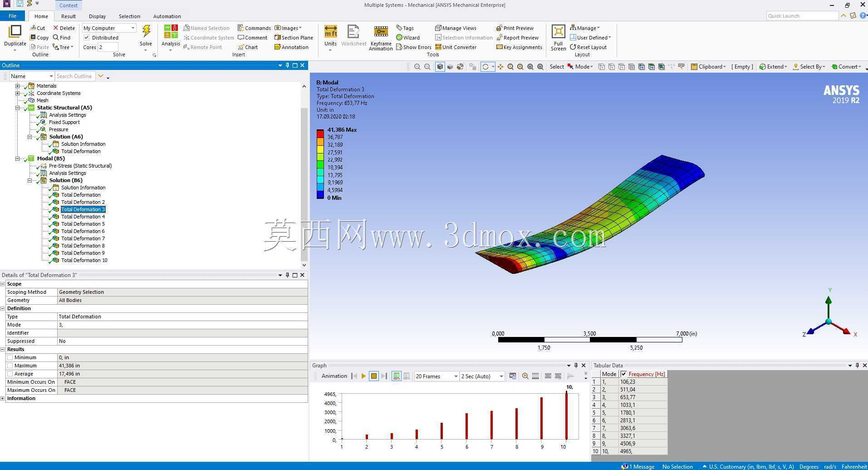Click the red swatch in the legend
Screen dimensions: 868x470
click(320, 134)
